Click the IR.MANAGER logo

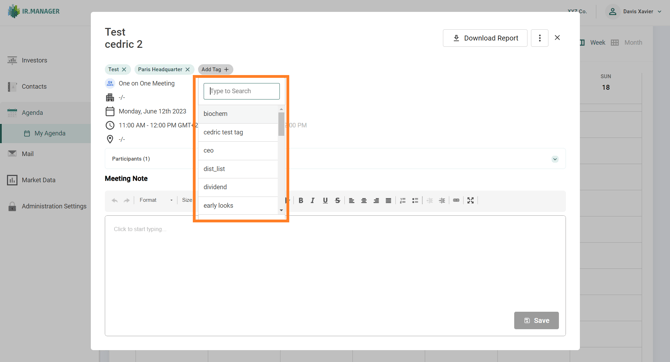coord(34,11)
